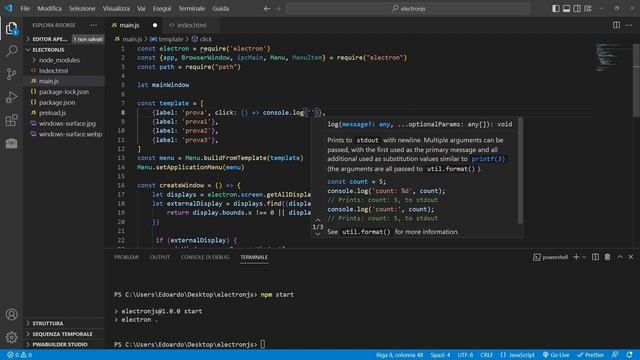The image size is (640, 360).
Task: Click the split editor icon
Action: click(x=616, y=25)
